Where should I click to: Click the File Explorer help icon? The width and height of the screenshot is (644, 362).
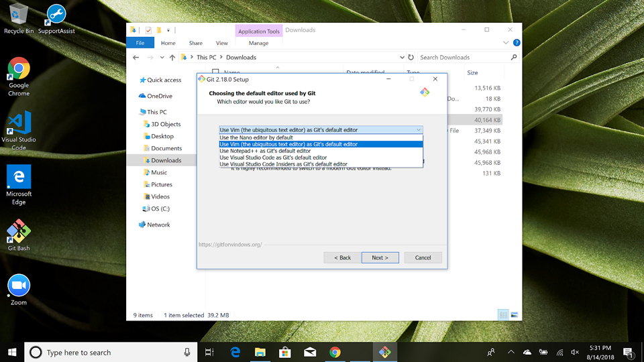[x=517, y=43]
